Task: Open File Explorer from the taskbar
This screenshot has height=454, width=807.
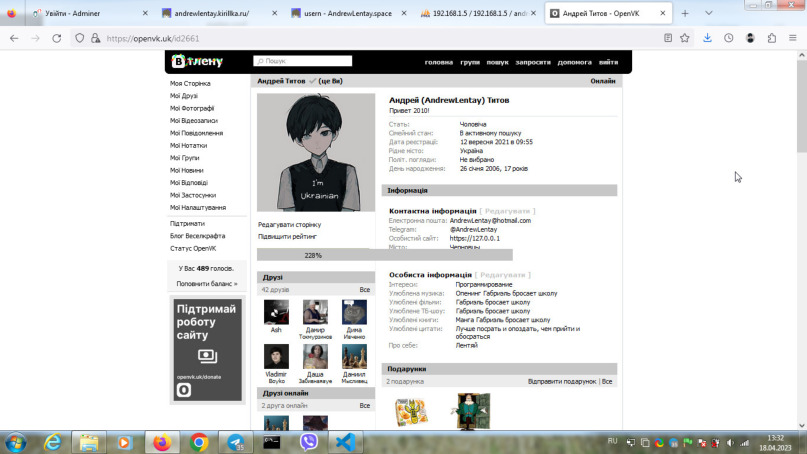Action: click(x=89, y=443)
